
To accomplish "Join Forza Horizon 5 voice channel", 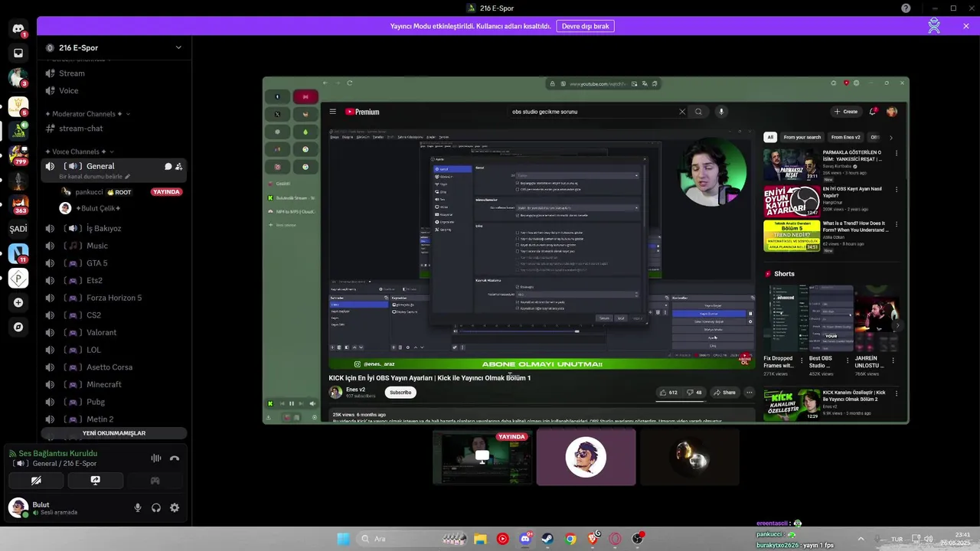I will click(x=115, y=298).
